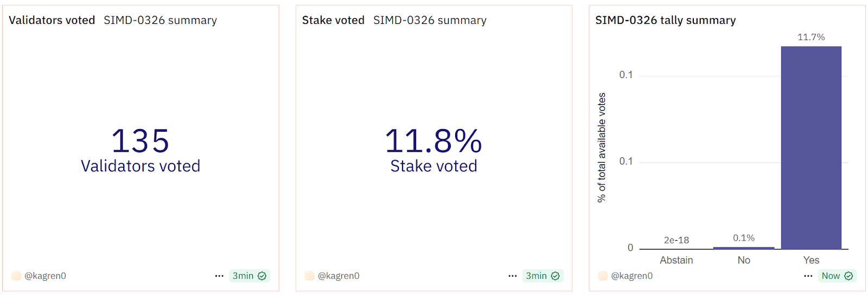The image size is (868, 296).
Task: Visit @kagren0 profile under the tally chart
Action: tap(632, 276)
